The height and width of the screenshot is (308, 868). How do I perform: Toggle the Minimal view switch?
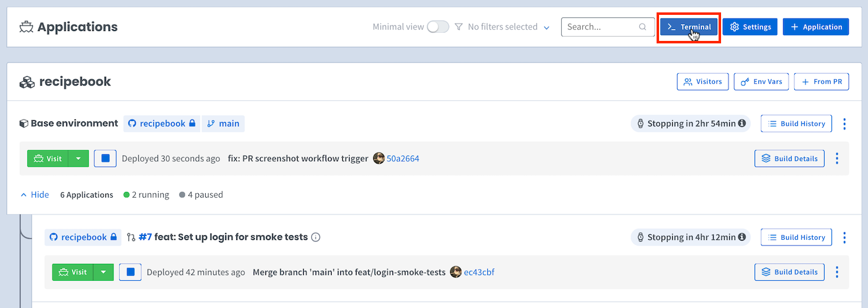tap(438, 27)
